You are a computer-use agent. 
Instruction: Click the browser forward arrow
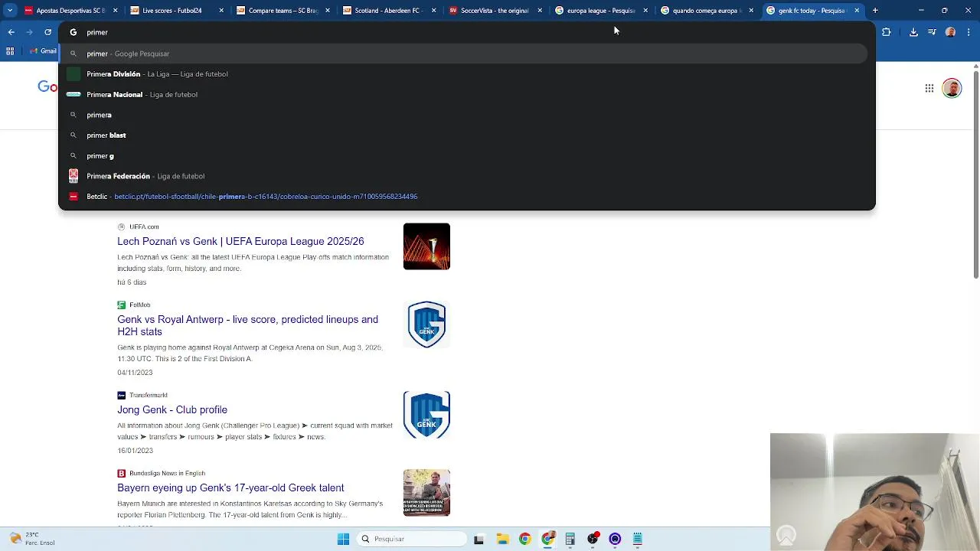pyautogui.click(x=29, y=32)
